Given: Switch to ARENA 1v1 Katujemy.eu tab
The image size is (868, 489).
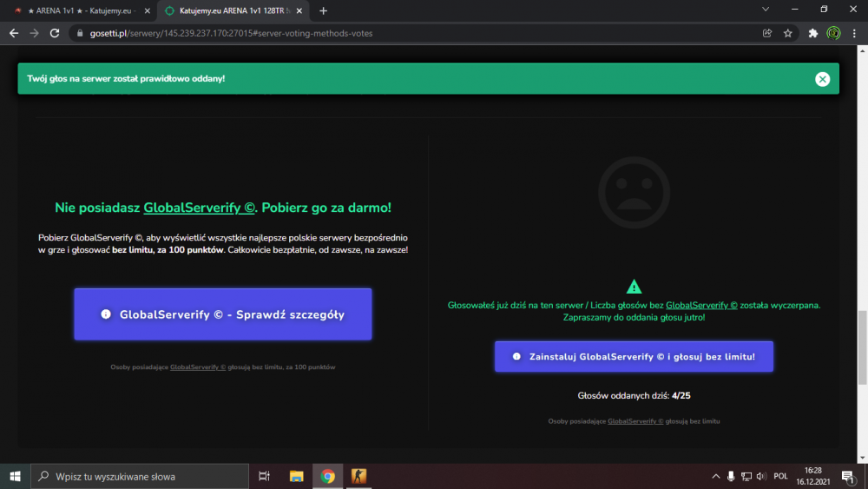Looking at the screenshot, I should [83, 10].
